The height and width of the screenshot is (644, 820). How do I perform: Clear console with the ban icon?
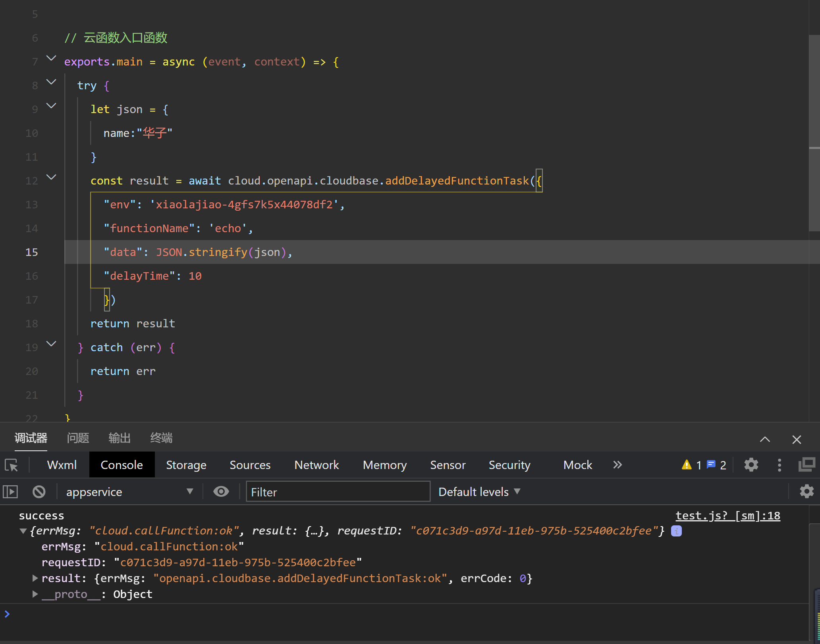(39, 492)
